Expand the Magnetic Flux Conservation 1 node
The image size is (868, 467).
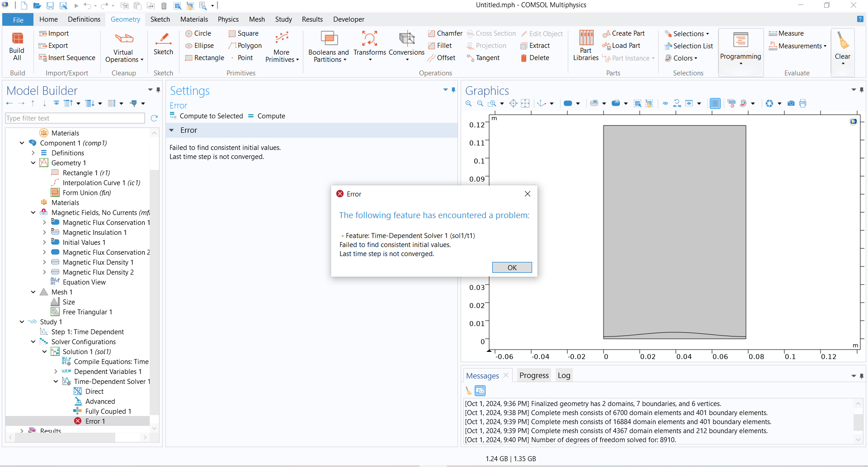click(44, 223)
